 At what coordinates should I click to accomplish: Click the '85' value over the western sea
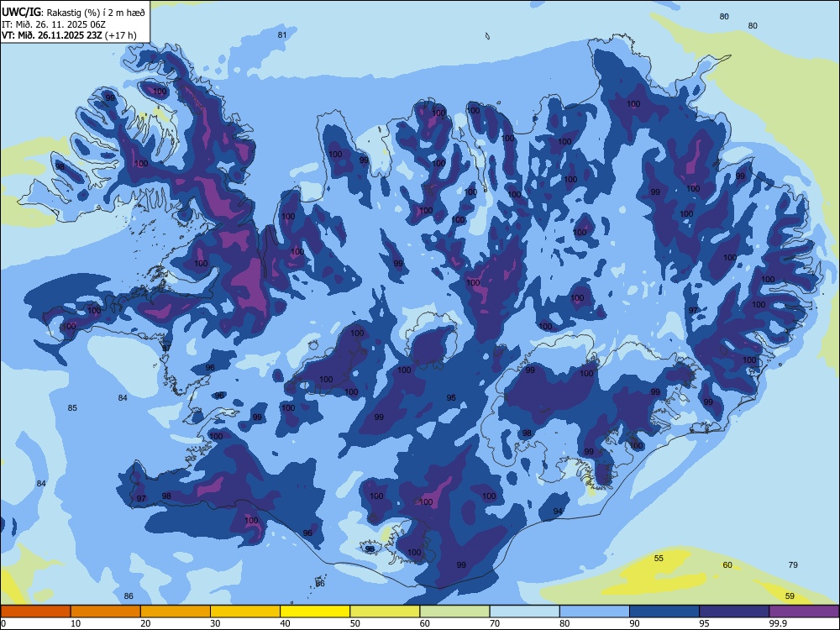72,407
